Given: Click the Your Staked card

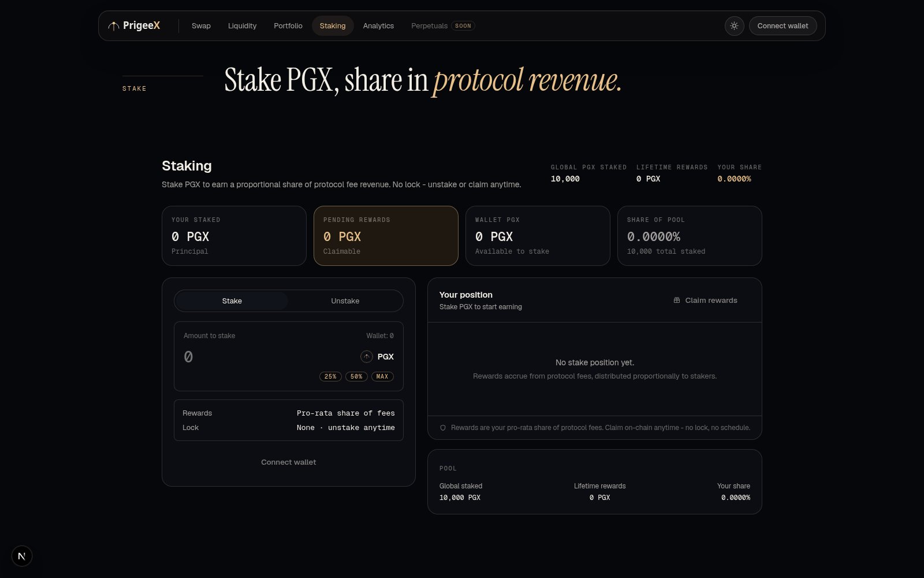Looking at the screenshot, I should click(234, 236).
